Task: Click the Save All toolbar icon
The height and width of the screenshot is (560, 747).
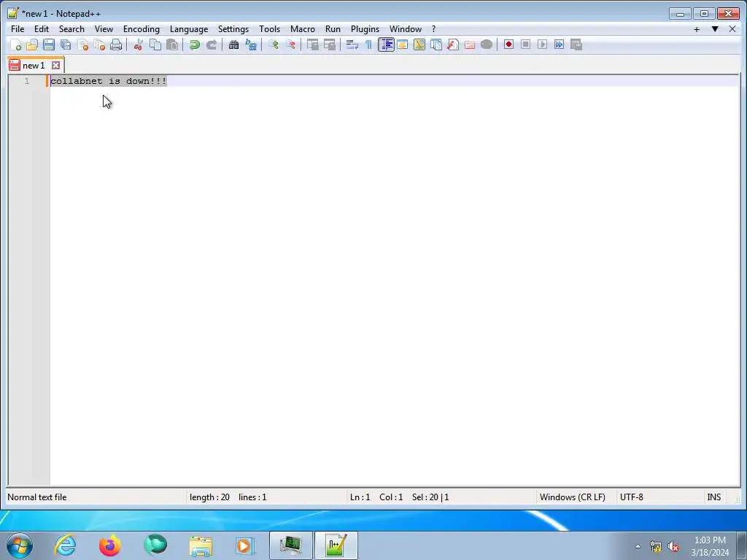Action: point(66,44)
